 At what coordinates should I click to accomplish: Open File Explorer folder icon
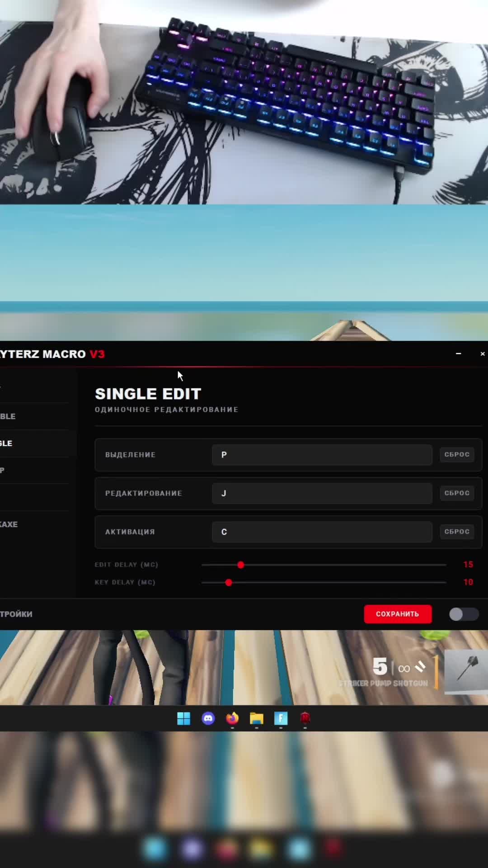tap(257, 718)
